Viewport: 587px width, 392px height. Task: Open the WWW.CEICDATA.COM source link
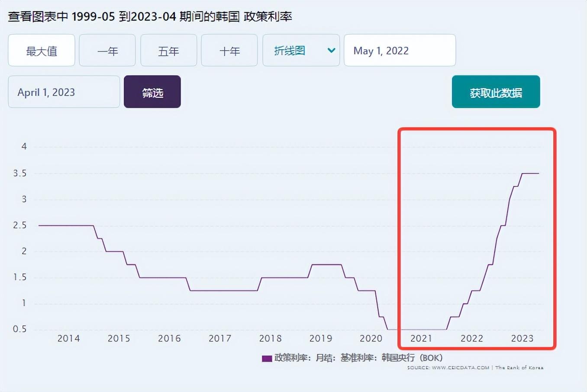click(460, 367)
